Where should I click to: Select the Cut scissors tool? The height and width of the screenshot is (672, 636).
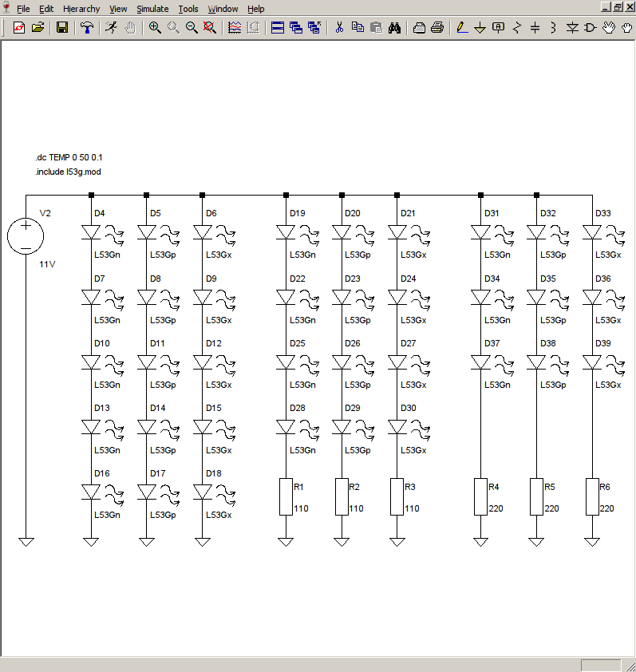[339, 28]
